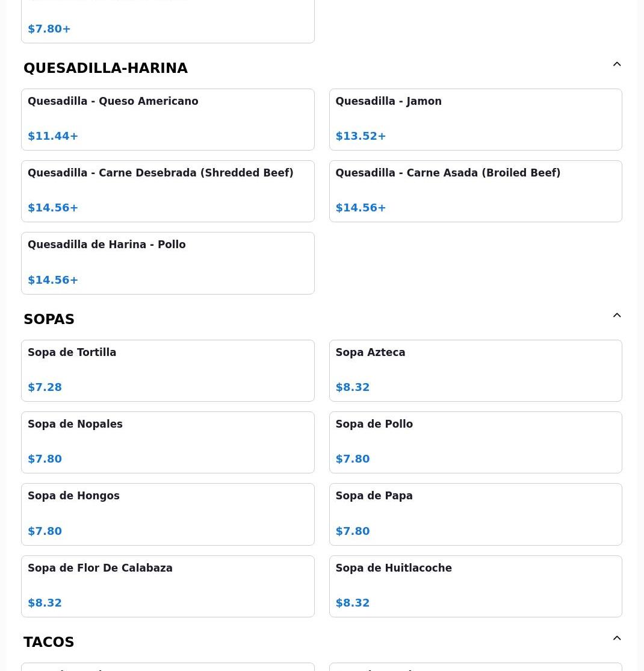Click the SOPAS section heading
The width and height of the screenshot is (644, 671).
click(49, 319)
